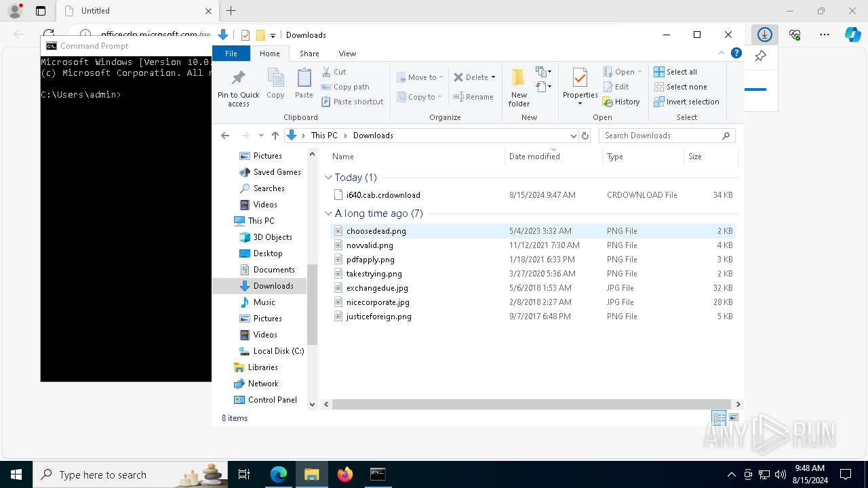Switch to the View ribbon tab
This screenshot has width=868, height=488.
tap(347, 54)
